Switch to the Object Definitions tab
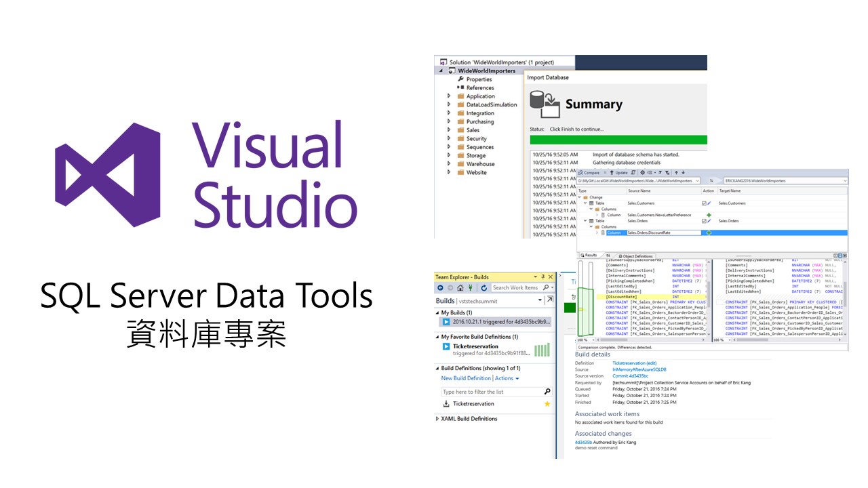The height and width of the screenshot is (488, 868). coord(635,256)
